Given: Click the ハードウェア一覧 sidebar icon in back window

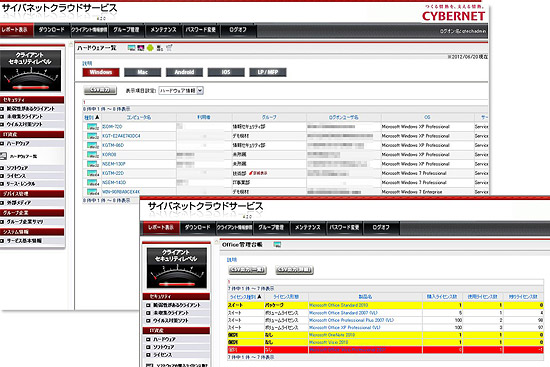Looking at the screenshot, I should tap(3, 156).
